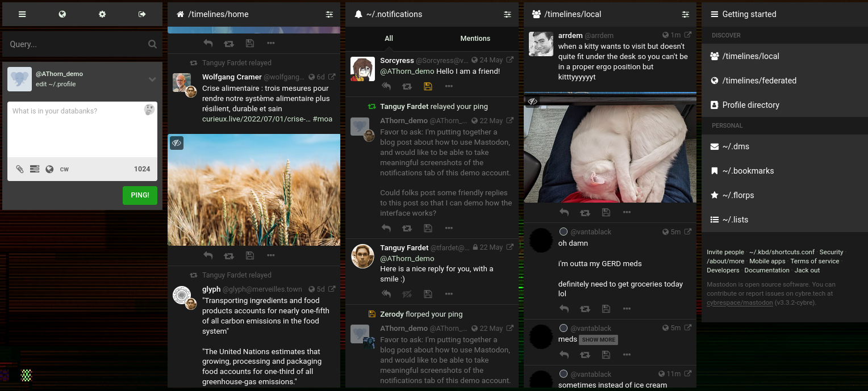Add a poll to the compose box
The height and width of the screenshot is (391, 868).
pos(35,169)
